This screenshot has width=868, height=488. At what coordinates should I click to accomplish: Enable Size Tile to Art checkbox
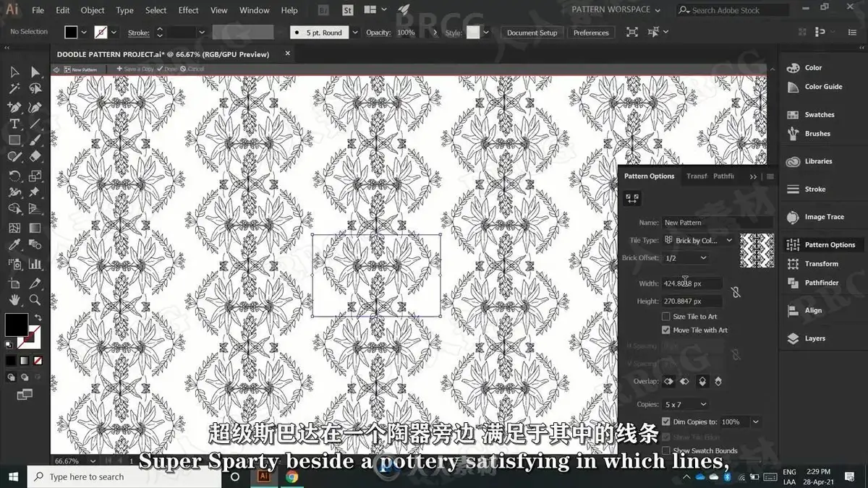click(665, 317)
